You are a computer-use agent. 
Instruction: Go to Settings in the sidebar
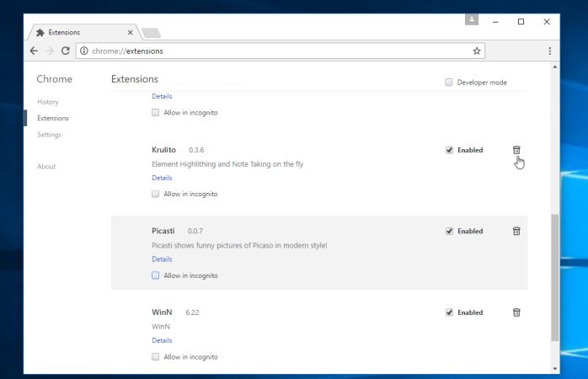tap(49, 135)
